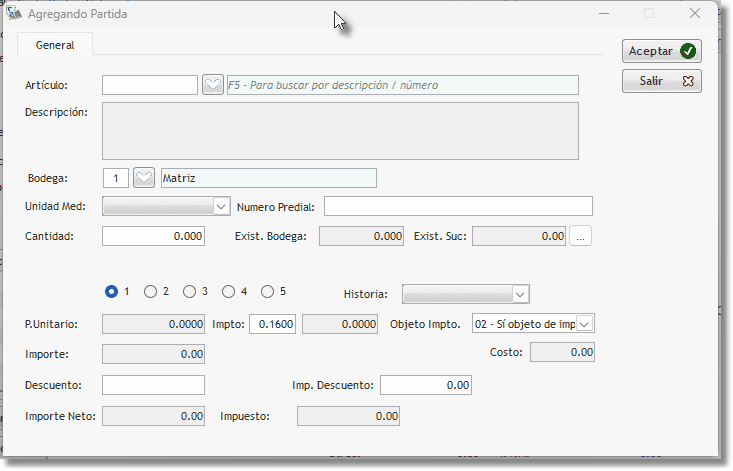Viewport: 733px width, 471px height.
Task: Click the Exist. Suc value field
Action: (x=519, y=236)
